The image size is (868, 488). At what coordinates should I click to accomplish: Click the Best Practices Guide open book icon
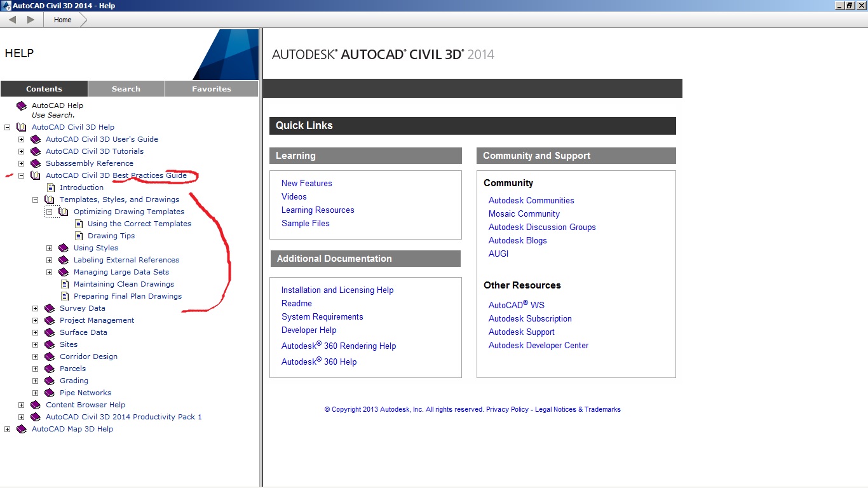(36, 175)
